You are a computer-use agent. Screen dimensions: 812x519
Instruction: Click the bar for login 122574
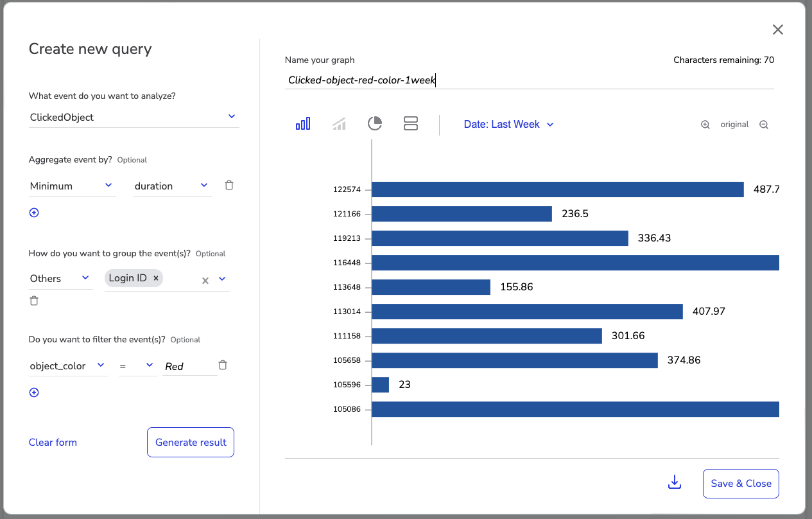click(557, 189)
